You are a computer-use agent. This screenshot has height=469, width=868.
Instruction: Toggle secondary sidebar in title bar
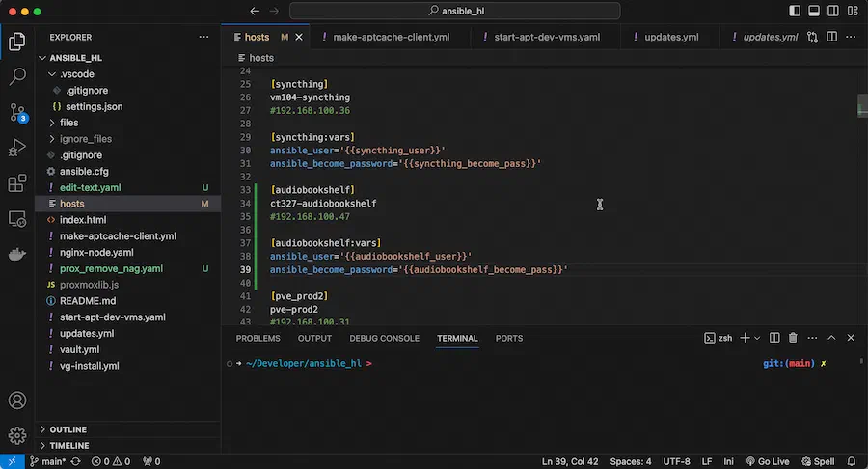coord(832,11)
